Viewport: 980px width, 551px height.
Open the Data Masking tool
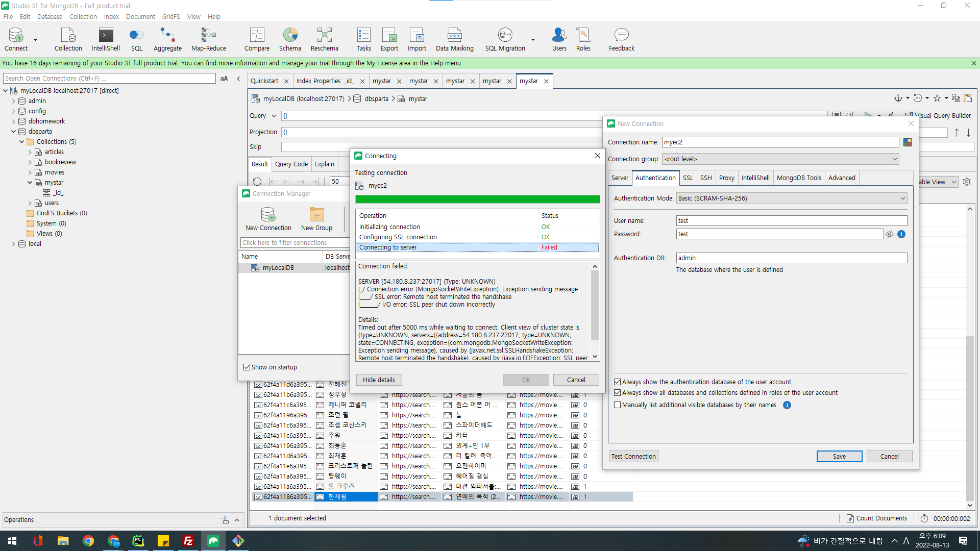(x=454, y=39)
